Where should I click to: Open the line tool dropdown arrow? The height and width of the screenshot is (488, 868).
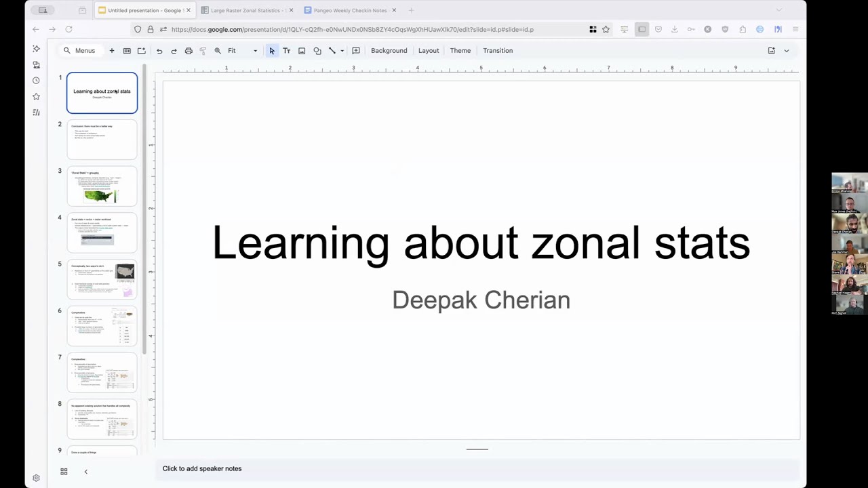tap(342, 51)
